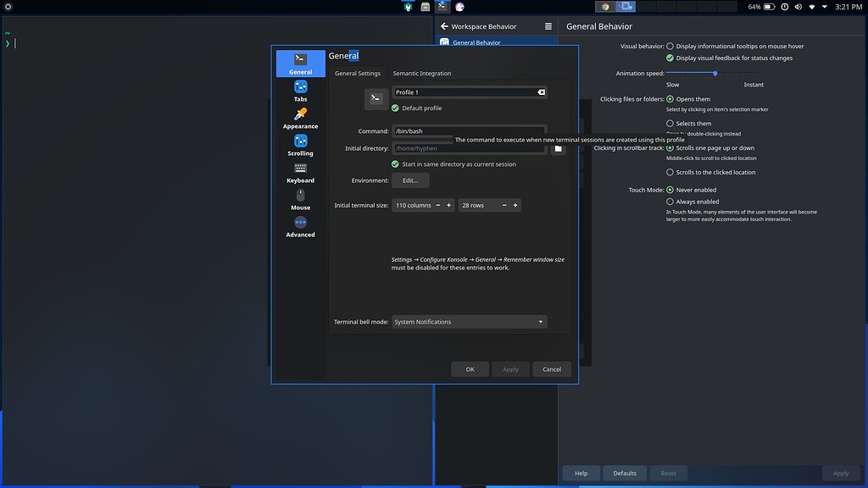Image resolution: width=868 pixels, height=488 pixels.
Task: Adjust the Animation speed slider
Action: (x=715, y=73)
